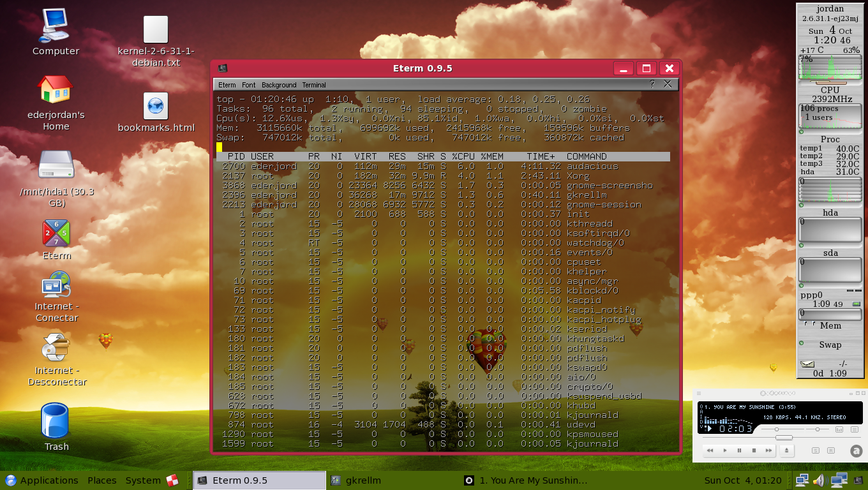Open the Audacious main menu icon
868x490 pixels.
(x=699, y=393)
